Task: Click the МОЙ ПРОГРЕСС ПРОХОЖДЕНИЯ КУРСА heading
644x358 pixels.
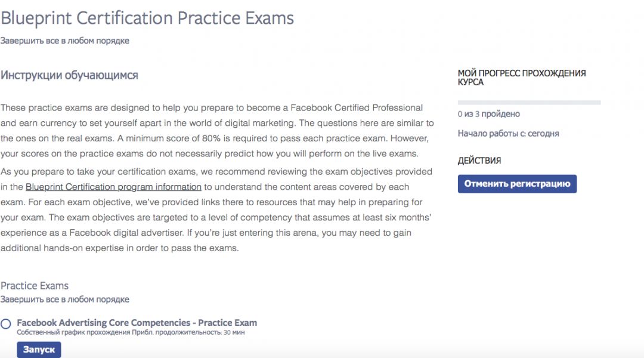Action: 521,78
